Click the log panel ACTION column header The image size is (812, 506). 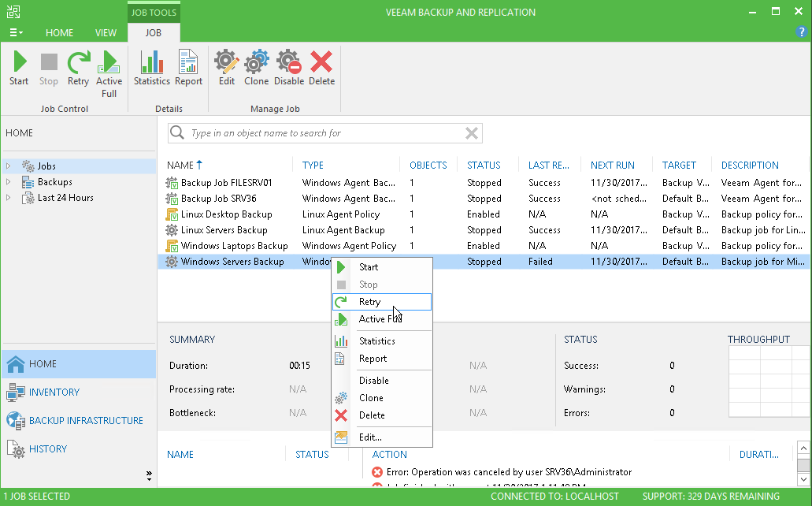pos(389,455)
